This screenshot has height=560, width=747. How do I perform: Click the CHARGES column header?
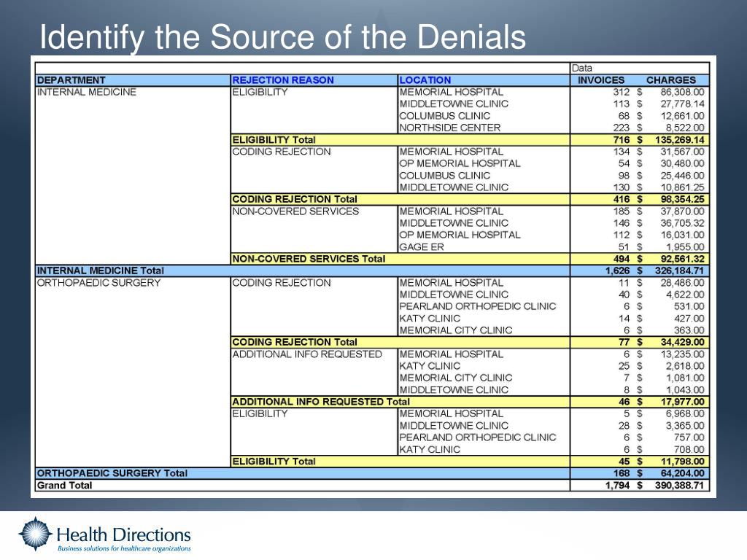pos(671,80)
